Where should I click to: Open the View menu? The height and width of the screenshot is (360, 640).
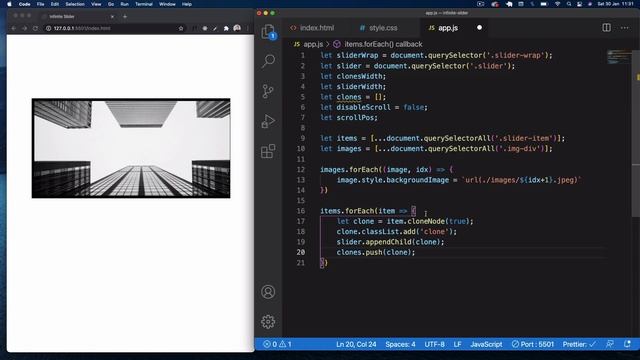tap(96, 4)
